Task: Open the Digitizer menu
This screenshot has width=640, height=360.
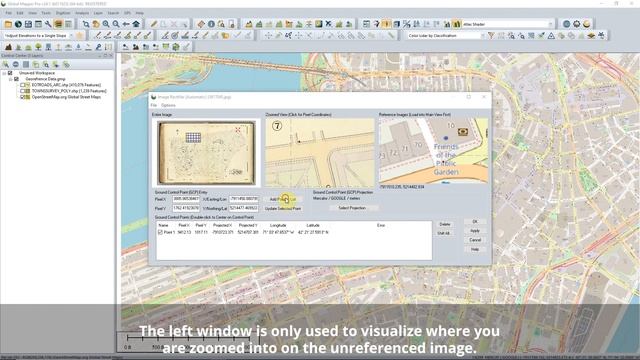Action: [x=63, y=13]
